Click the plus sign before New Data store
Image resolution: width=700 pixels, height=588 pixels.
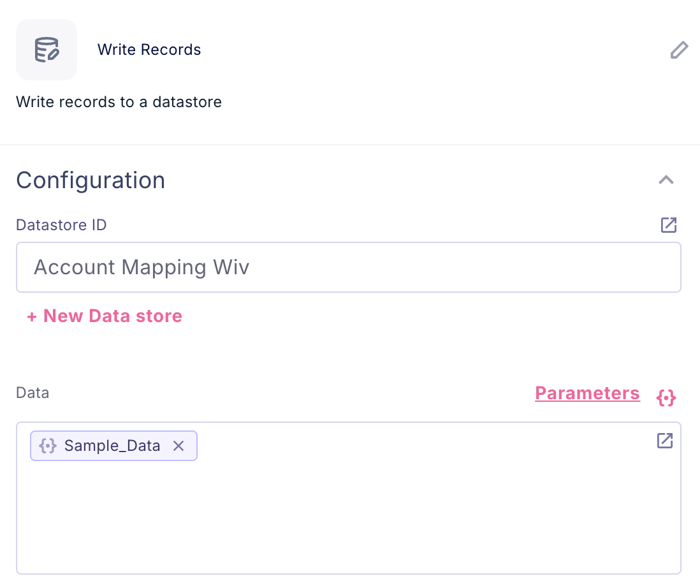coord(32,317)
